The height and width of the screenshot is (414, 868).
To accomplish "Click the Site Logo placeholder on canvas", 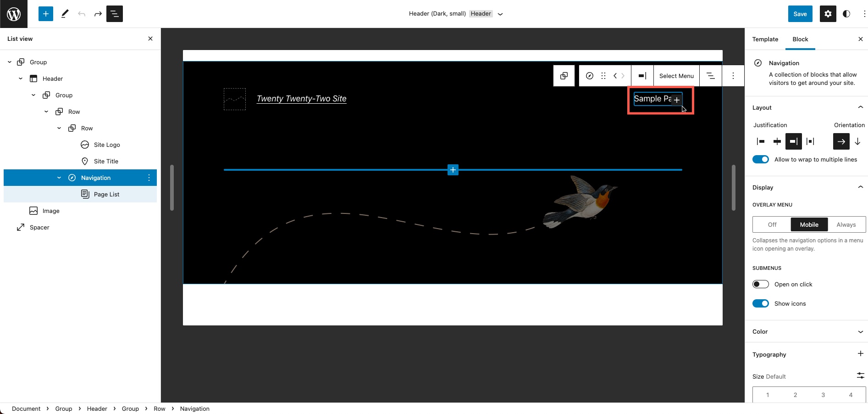I will click(235, 99).
